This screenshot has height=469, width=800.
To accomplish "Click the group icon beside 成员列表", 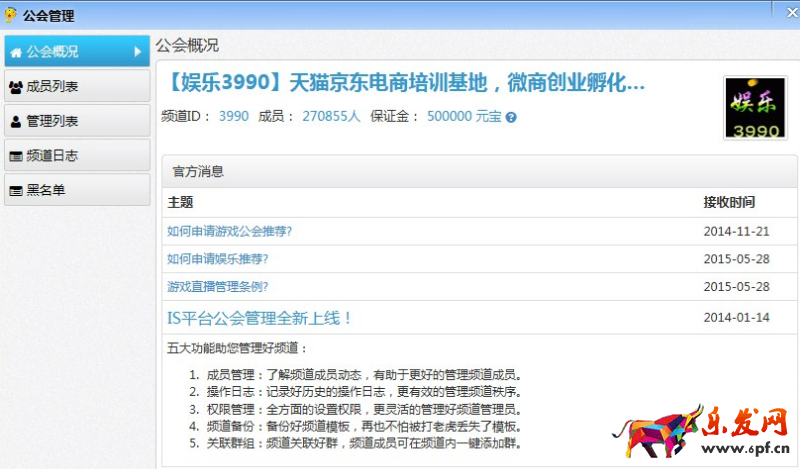I will [x=16, y=87].
